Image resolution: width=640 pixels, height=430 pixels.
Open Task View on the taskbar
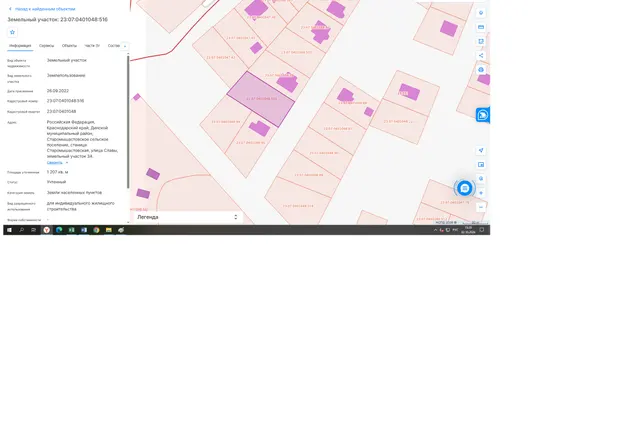point(34,230)
